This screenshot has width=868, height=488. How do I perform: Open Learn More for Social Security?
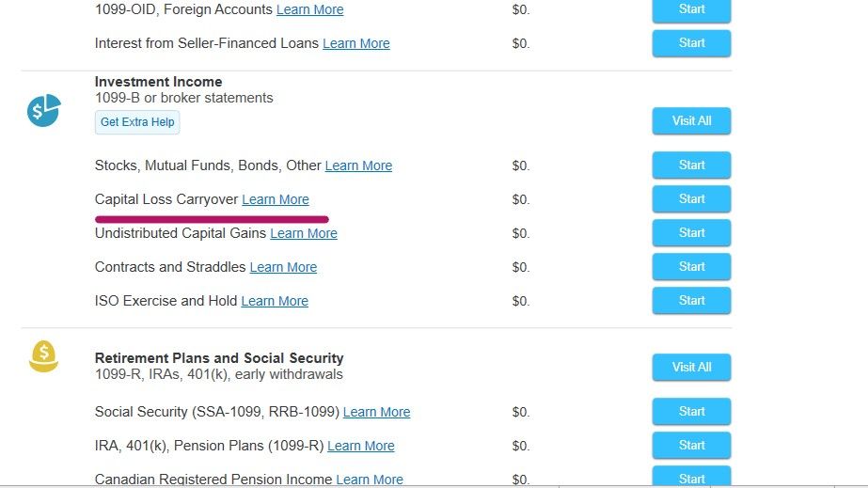[x=376, y=412]
